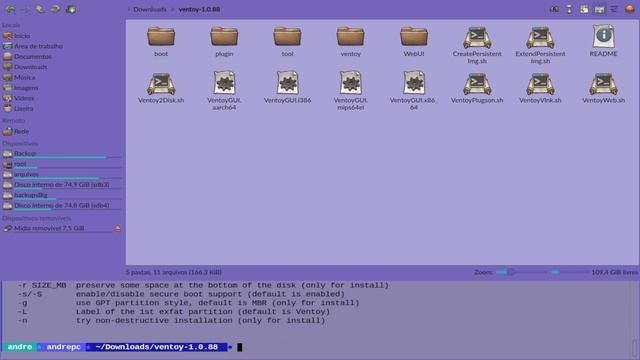
Task: Click the Dispositivos removíveis section header
Action: pos(36,218)
